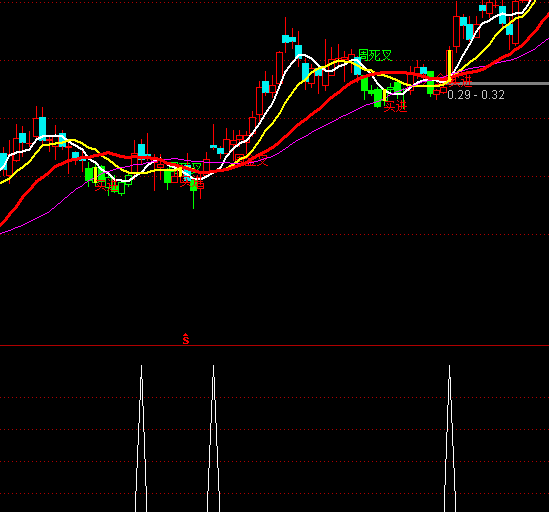Click the rightmost white indicator spike
Screen dimensions: 549x512
450,438
